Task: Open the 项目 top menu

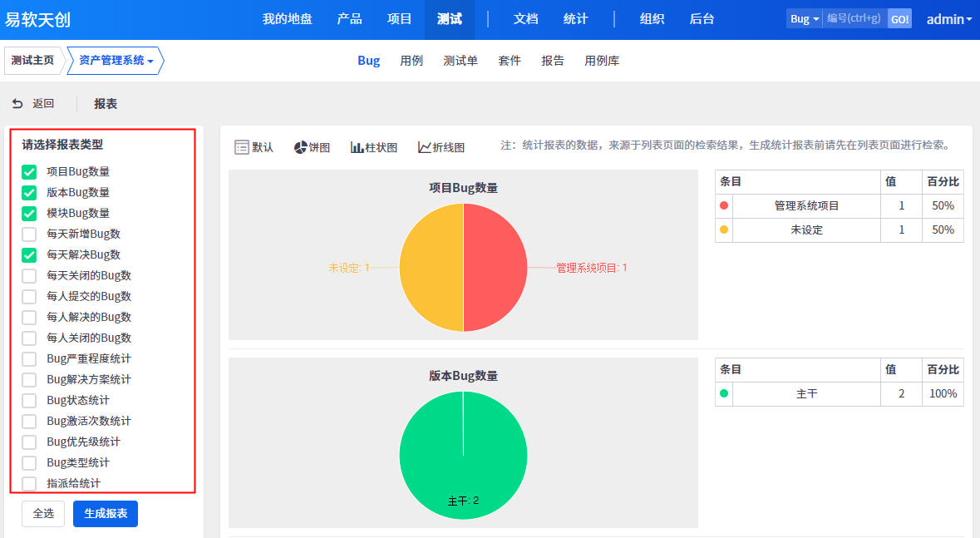Action: [x=400, y=19]
